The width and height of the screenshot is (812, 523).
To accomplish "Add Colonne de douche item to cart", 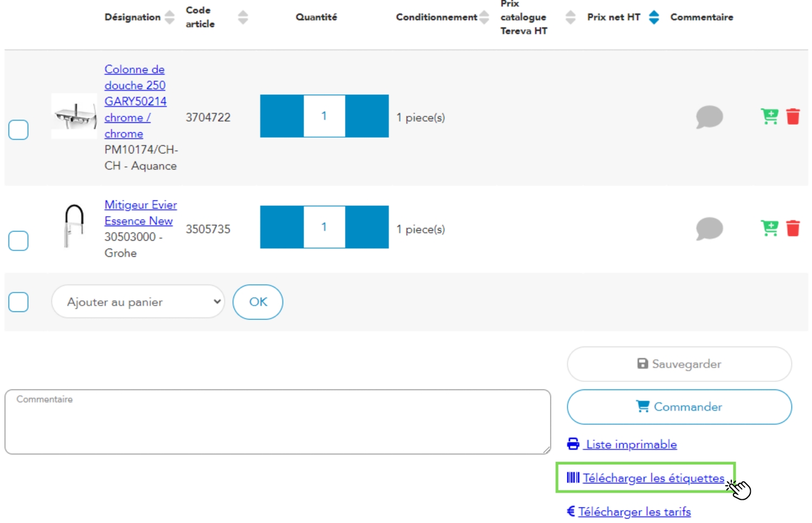I will coord(769,116).
